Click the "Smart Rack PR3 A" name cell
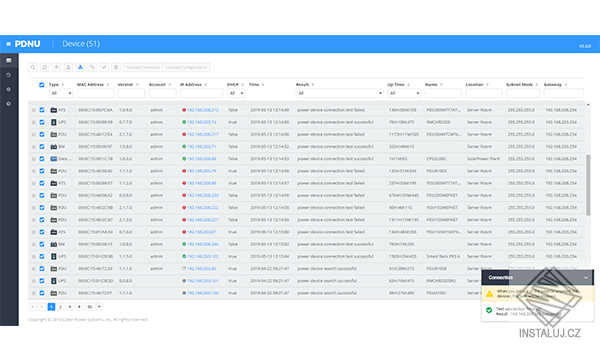 pos(443,256)
